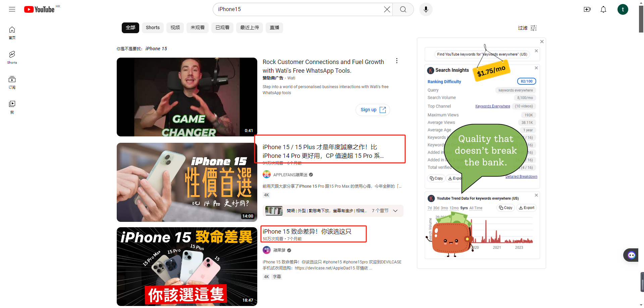Open the hamburger navigation menu
644x308 pixels.
click(12, 9)
